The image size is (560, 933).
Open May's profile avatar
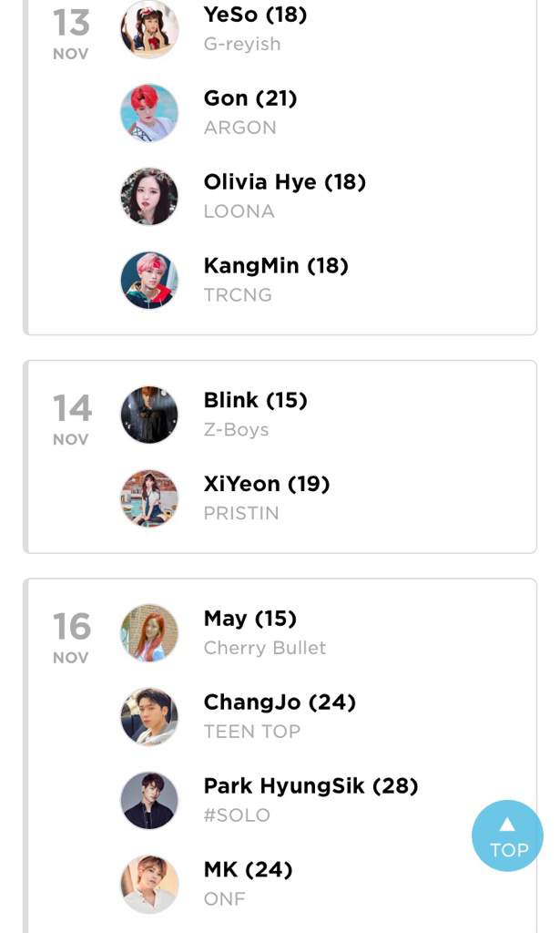(x=149, y=633)
